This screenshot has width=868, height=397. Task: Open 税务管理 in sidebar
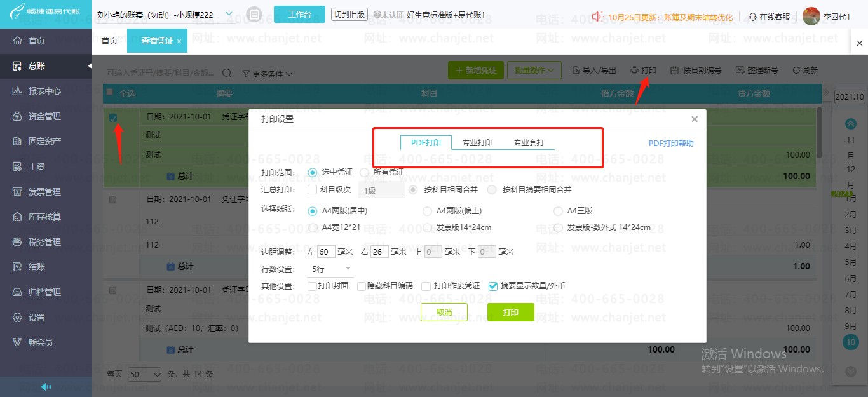46,242
